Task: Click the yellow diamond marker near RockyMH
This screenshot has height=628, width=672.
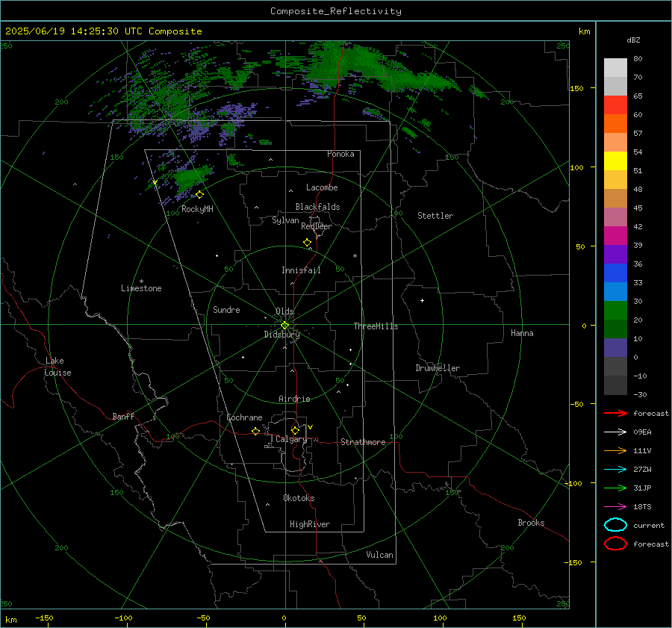Action: point(199,195)
